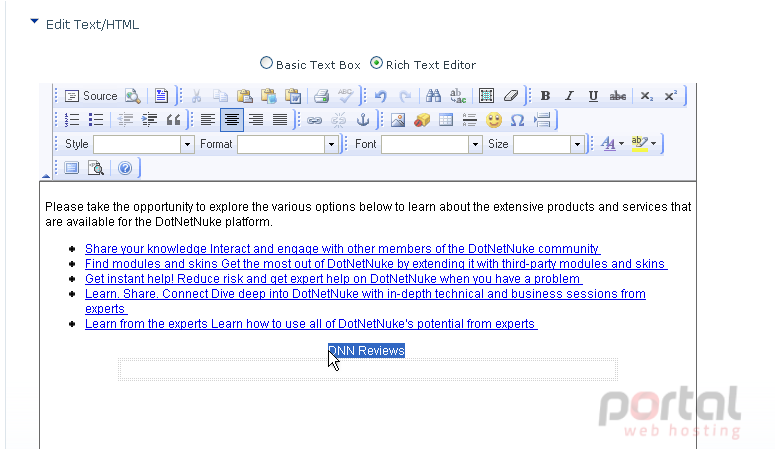Open the Text Color picker

click(612, 144)
